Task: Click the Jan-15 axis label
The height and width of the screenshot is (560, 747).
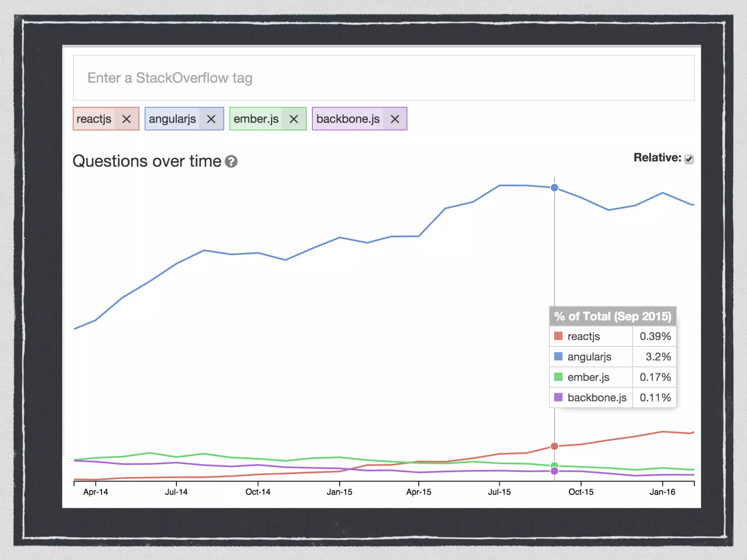Action: [x=340, y=492]
